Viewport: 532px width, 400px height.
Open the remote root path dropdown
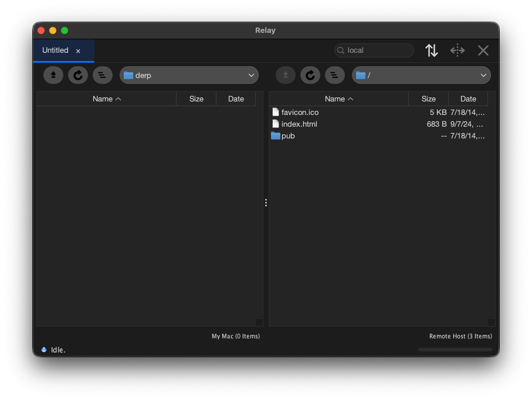click(421, 75)
